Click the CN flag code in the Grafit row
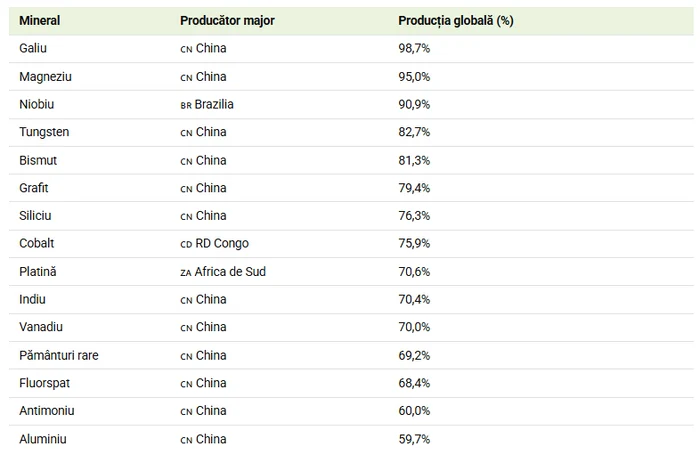 click(186, 188)
